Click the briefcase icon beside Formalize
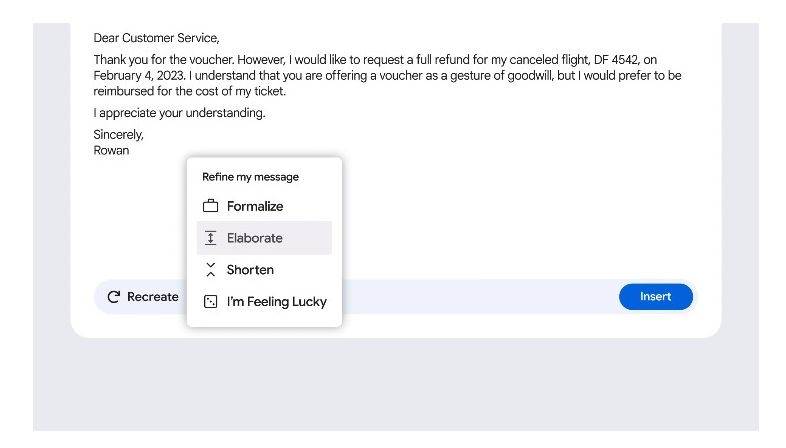This screenshot has height=448, width=786. 210,207
